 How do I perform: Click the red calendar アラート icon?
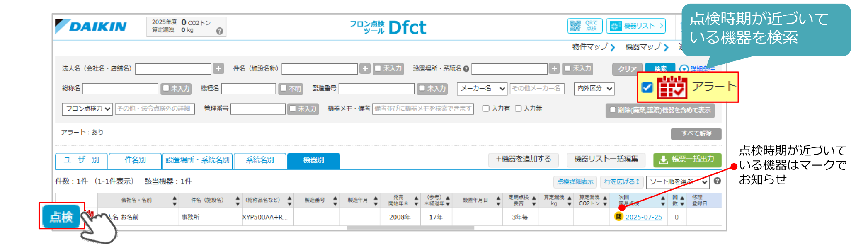672,87
